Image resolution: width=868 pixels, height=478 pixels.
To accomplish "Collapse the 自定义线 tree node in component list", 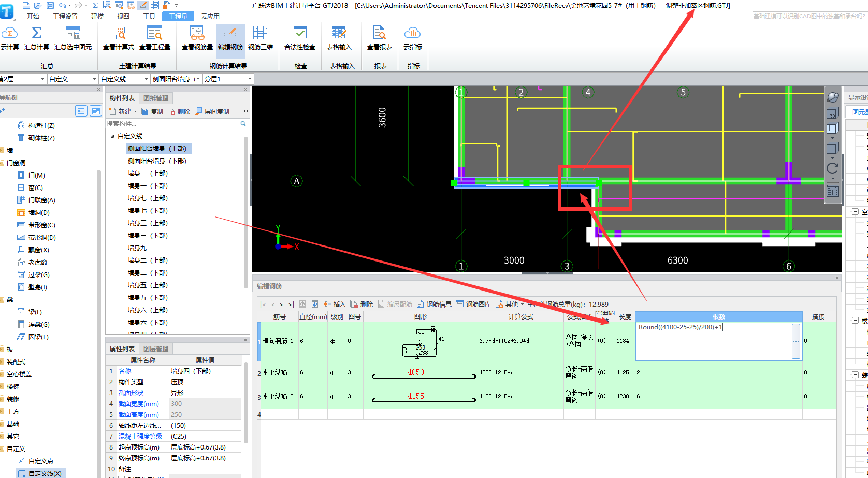I will [112, 136].
